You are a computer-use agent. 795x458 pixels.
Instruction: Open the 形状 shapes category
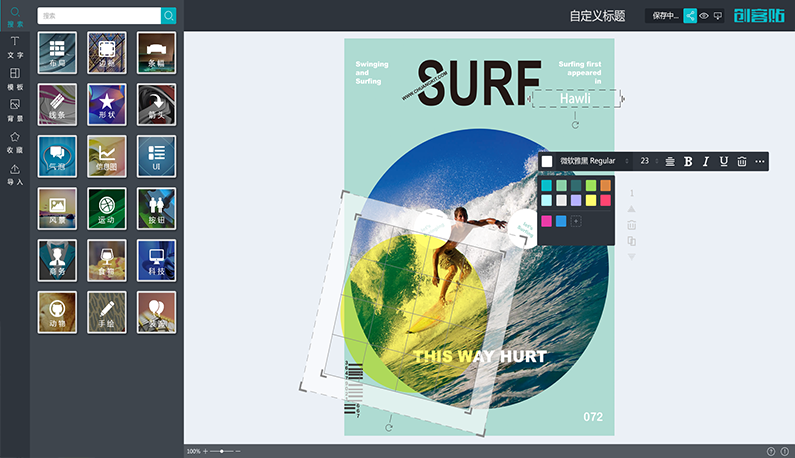click(x=107, y=103)
